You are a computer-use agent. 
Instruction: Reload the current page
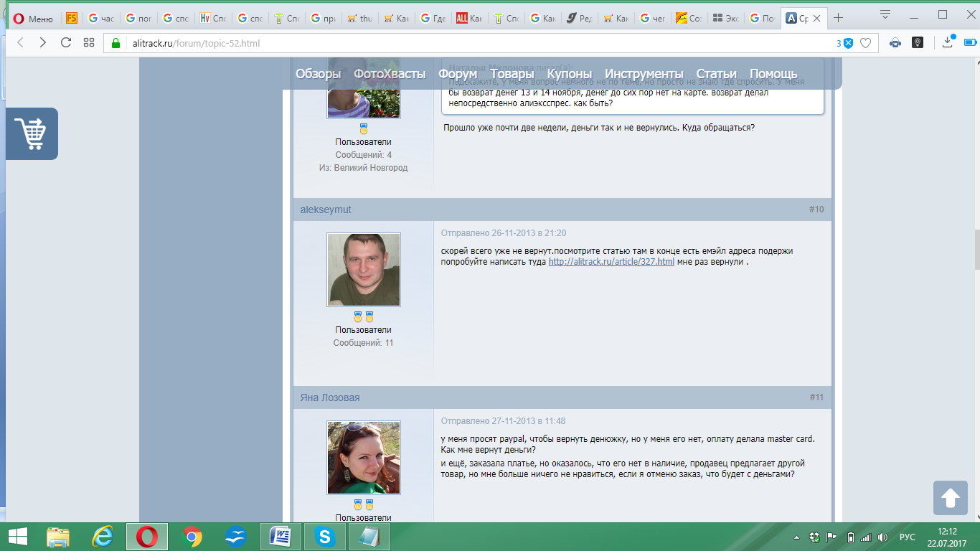click(x=66, y=43)
